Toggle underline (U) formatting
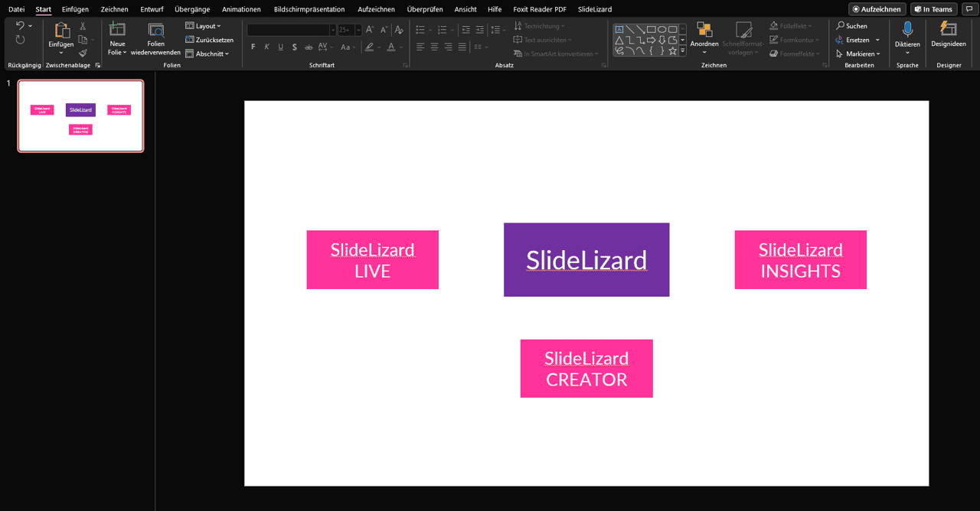 coord(281,47)
